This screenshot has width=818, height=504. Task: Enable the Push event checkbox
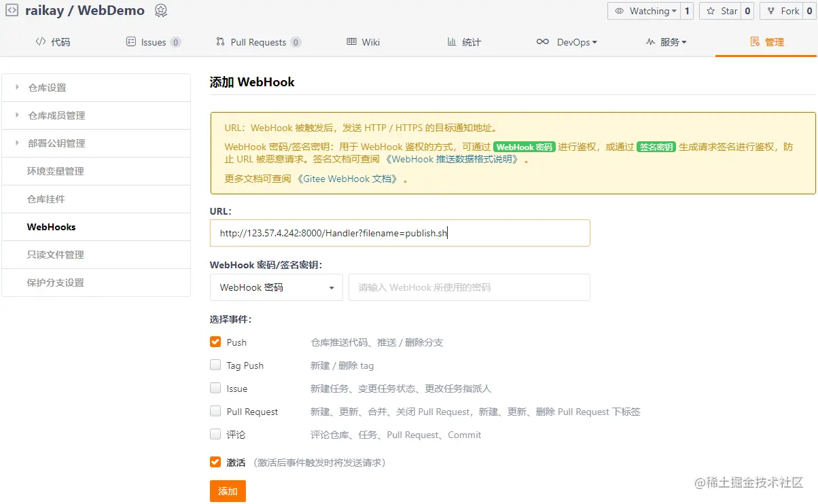[215, 342]
